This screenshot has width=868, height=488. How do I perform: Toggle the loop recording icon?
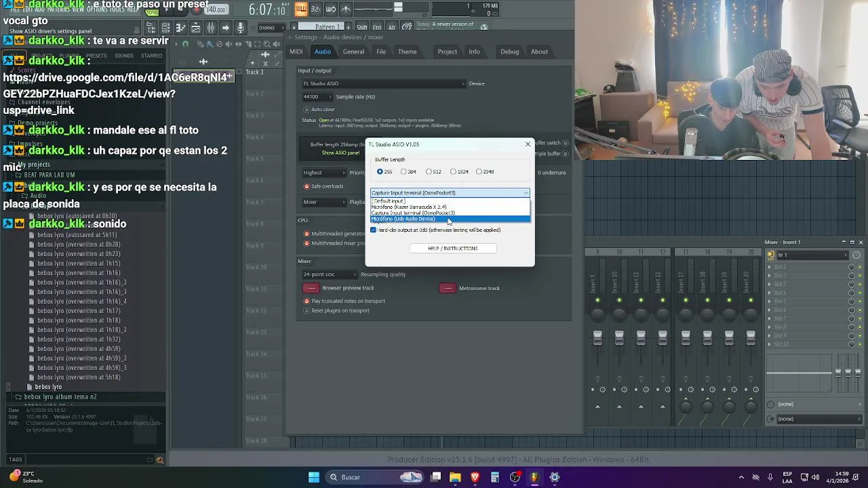point(331,9)
